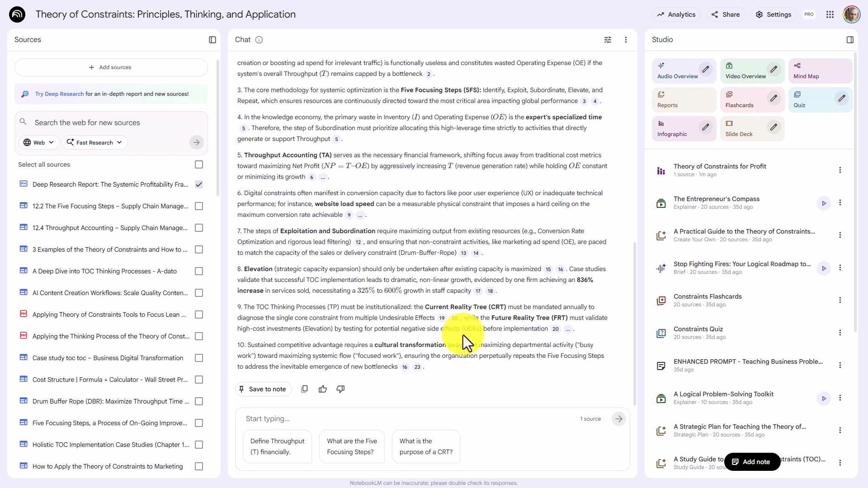
Task: Play The Entrepreneur's Compass explainer
Action: [x=824, y=203]
